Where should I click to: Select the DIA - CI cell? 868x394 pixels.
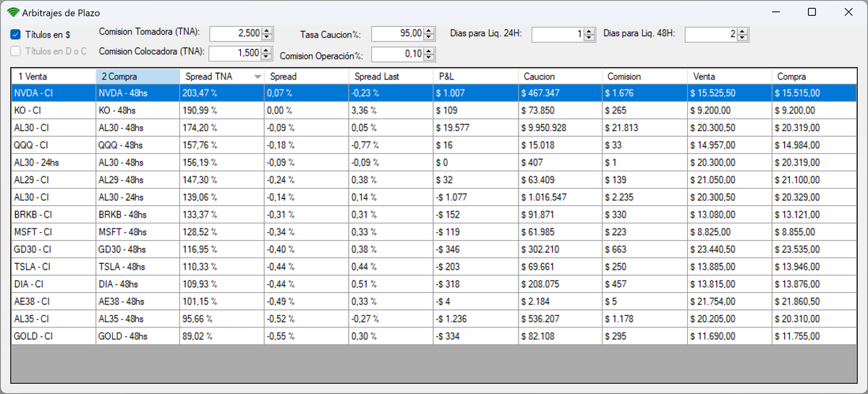tap(54, 284)
